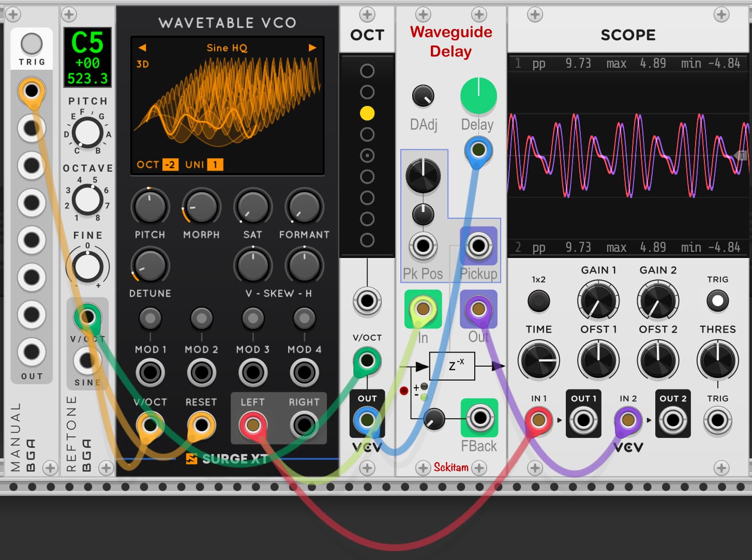This screenshot has width=752, height=560.
Task: Click the FINE tuning knob on RefTone
Action: click(x=87, y=266)
